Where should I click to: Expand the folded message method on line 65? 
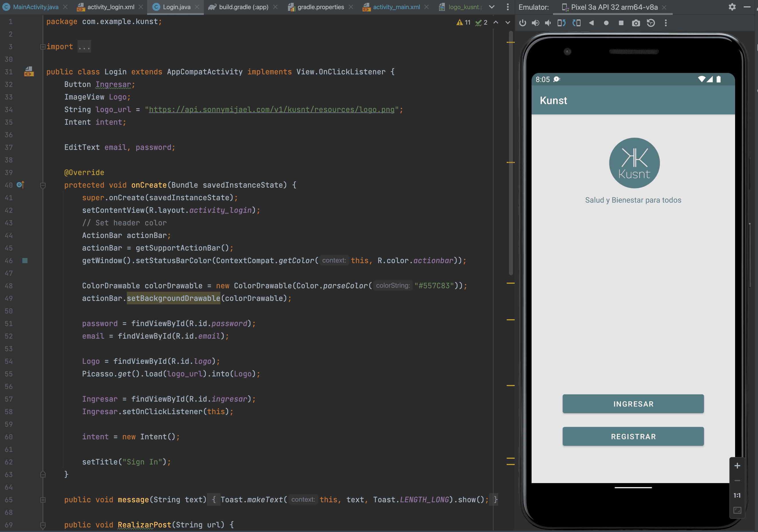pos(43,500)
